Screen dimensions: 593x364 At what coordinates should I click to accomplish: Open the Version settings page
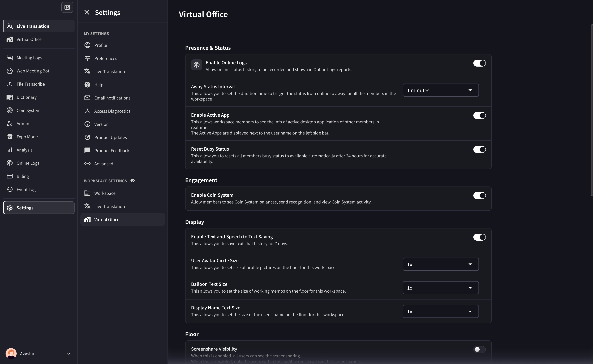pos(123,124)
